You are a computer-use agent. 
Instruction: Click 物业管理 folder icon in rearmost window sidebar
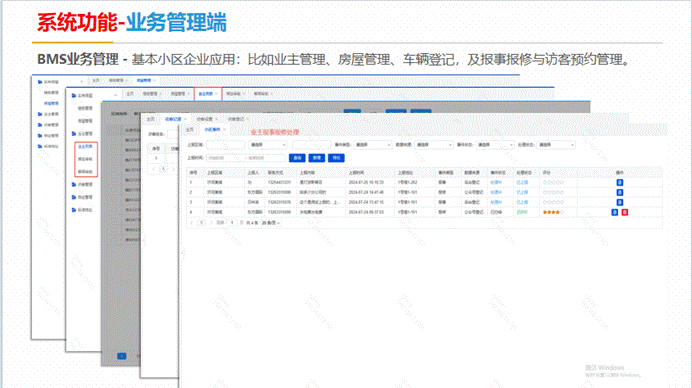[x=40, y=136]
